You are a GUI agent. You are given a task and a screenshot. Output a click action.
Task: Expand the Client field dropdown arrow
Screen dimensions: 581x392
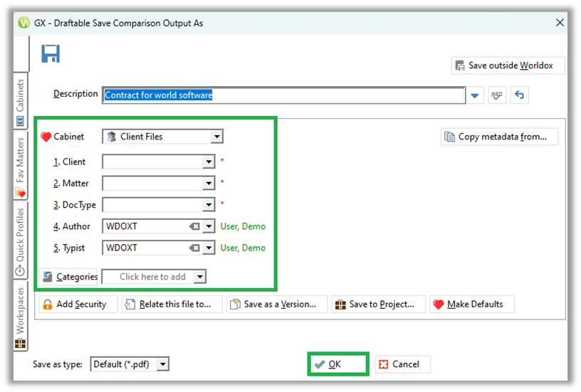(209, 161)
